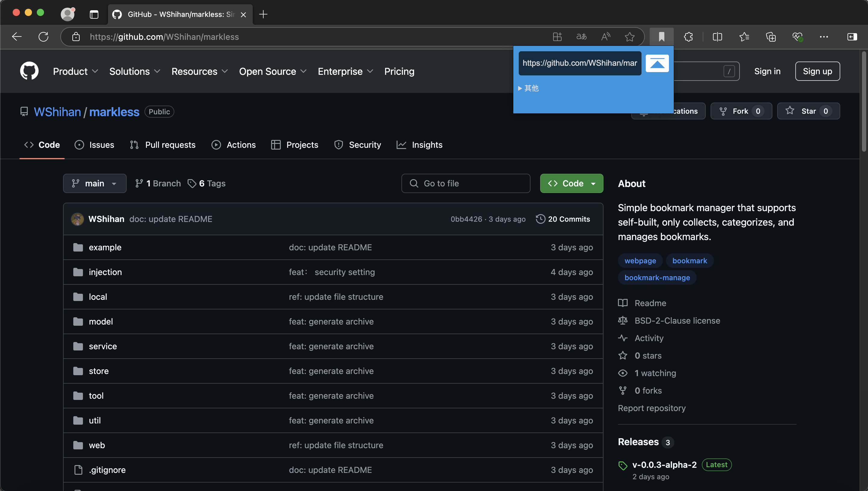Open the Activity link in About

tap(641, 338)
